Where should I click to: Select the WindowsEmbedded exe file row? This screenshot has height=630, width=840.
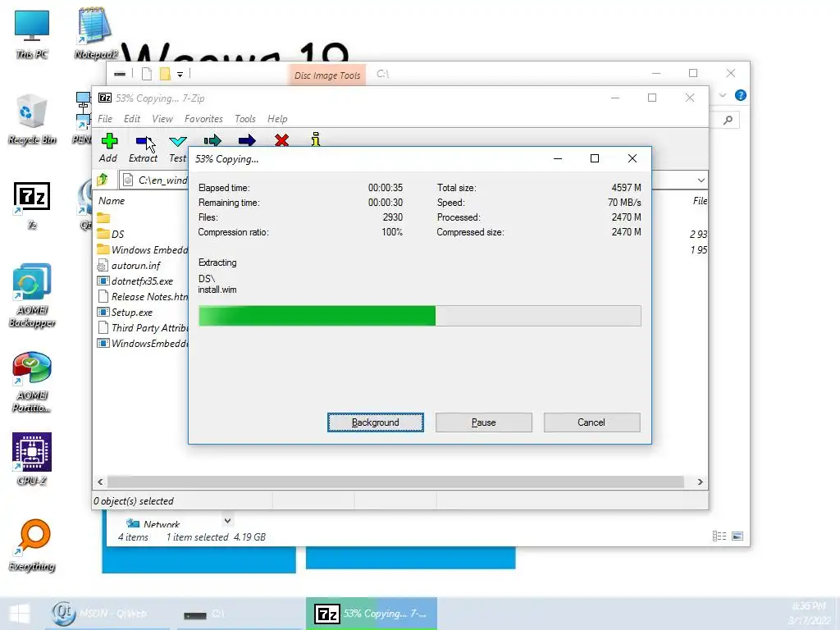(142, 343)
